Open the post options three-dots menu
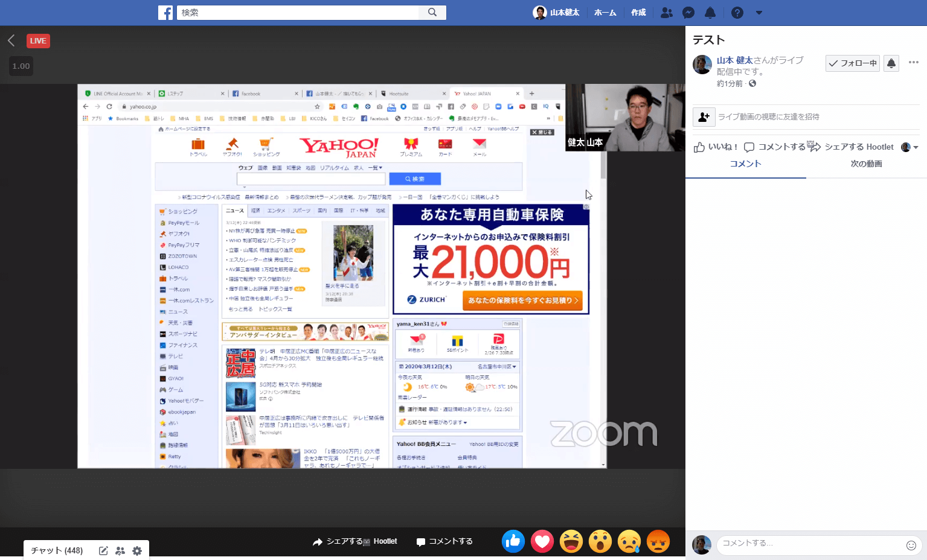 coord(914,63)
